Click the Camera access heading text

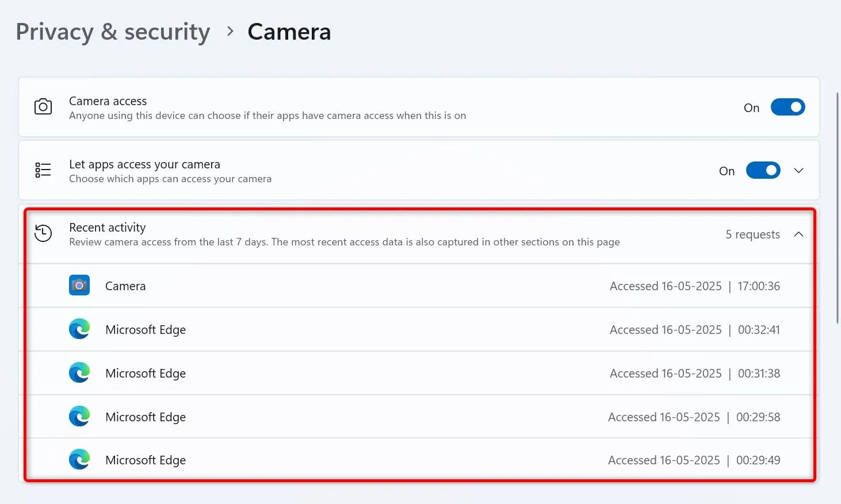pos(108,101)
